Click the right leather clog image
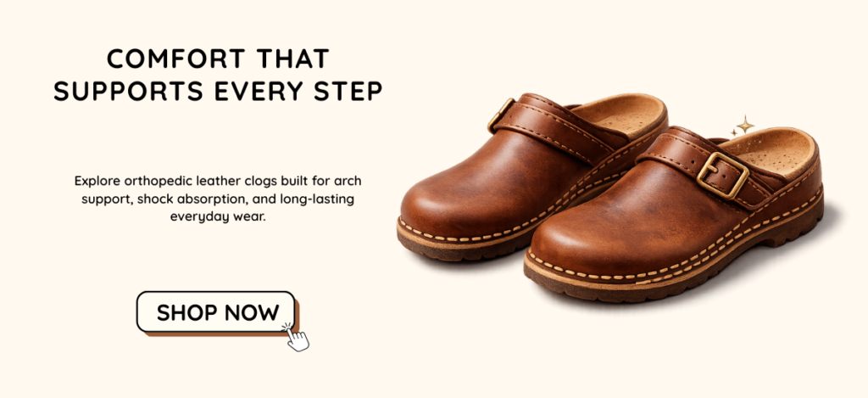 pos(672,216)
